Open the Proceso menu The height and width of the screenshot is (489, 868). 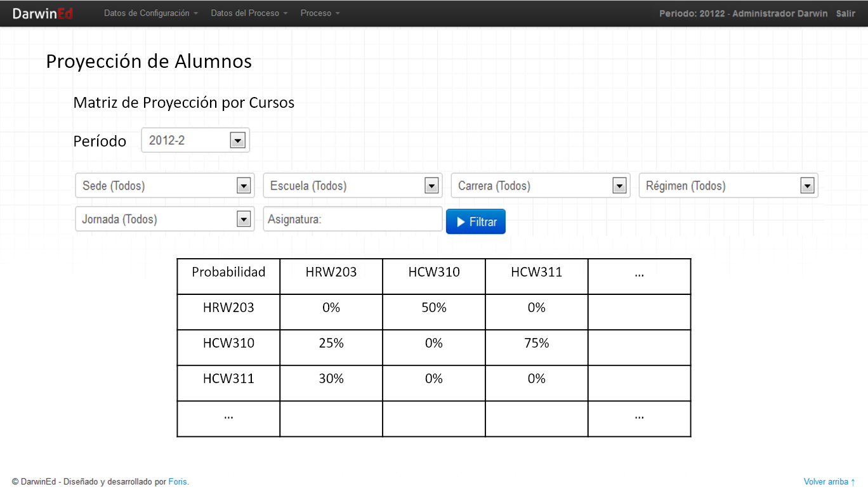pyautogui.click(x=320, y=13)
